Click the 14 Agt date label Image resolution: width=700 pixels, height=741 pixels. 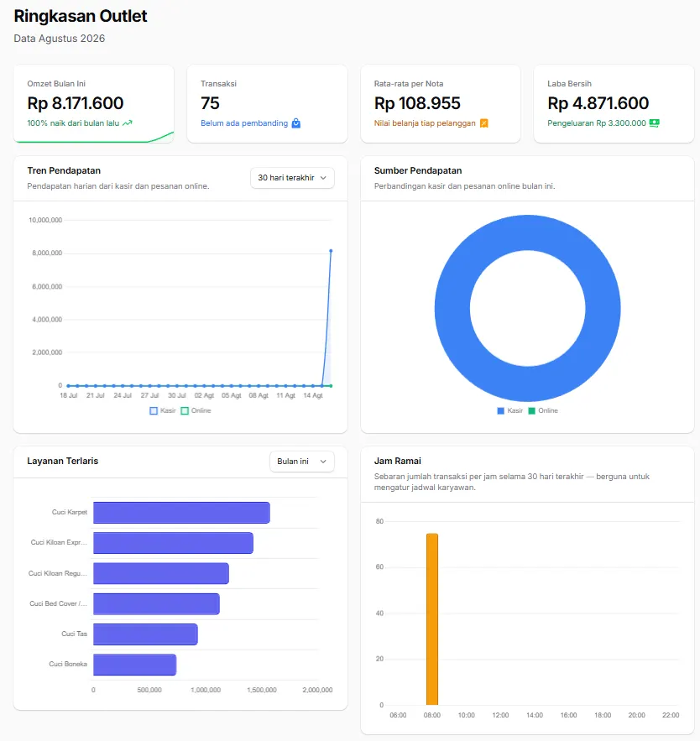[x=313, y=395]
